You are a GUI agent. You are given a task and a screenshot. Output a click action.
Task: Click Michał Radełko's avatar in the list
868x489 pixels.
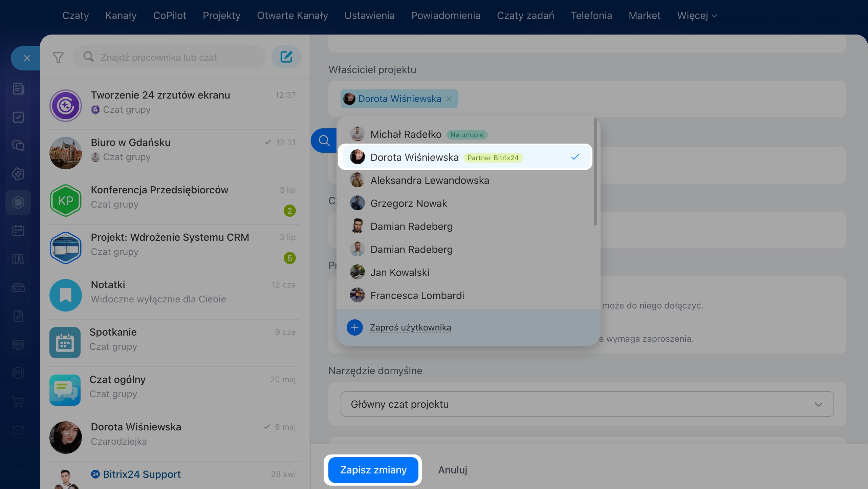357,134
